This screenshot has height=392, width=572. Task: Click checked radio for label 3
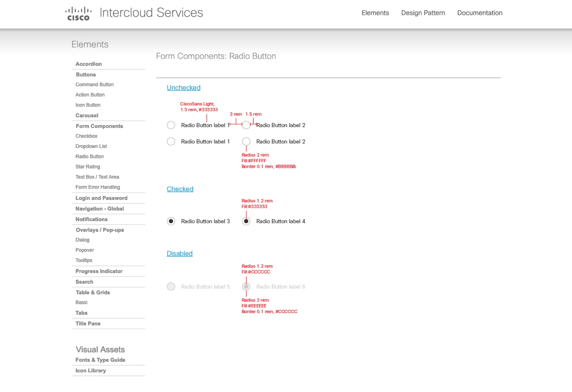point(171,221)
